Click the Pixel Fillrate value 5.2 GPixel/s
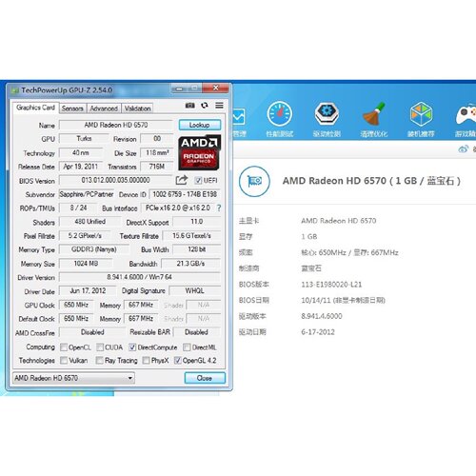 (x=85, y=236)
